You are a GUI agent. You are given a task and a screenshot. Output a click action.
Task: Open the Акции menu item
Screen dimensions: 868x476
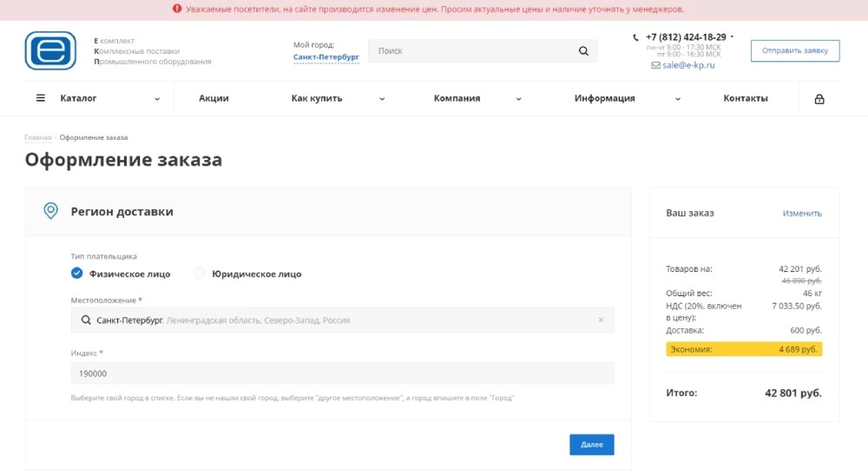214,98
